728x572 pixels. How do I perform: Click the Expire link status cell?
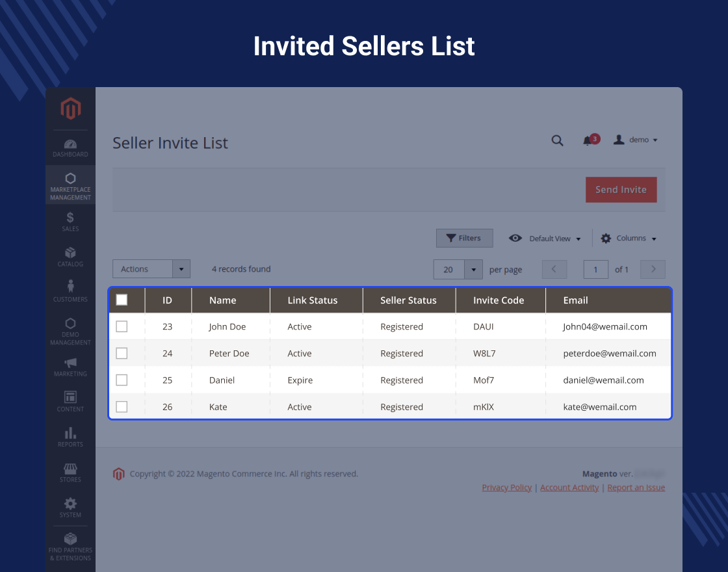pyautogui.click(x=300, y=380)
